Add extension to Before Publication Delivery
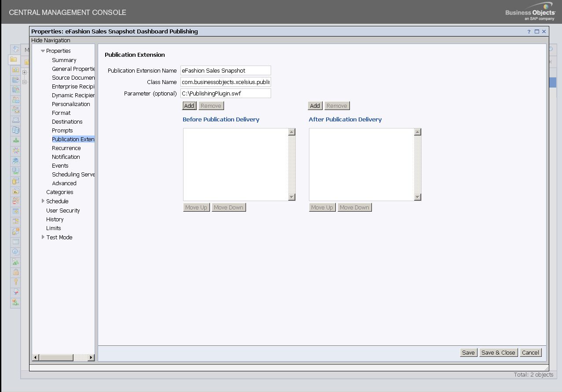Screen dimensions: 562x392 click(189, 106)
